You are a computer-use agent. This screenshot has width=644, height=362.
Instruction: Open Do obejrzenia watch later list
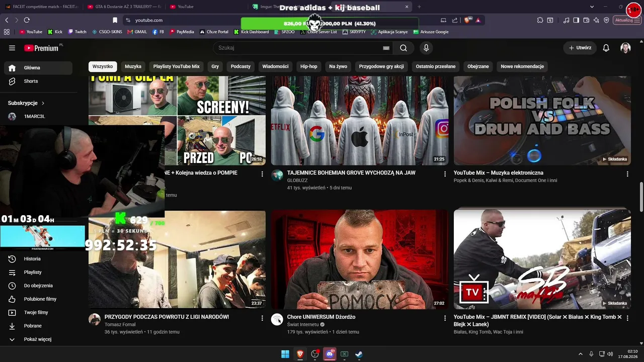[x=38, y=286]
